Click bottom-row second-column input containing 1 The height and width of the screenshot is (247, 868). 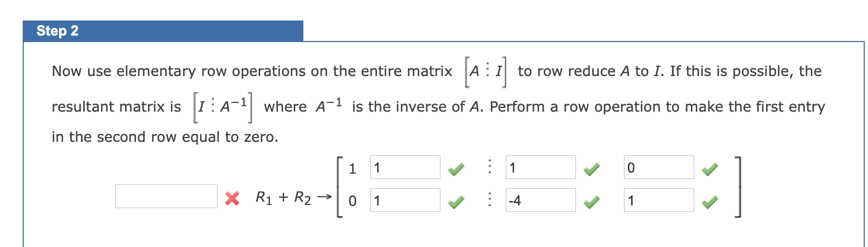[x=405, y=200]
